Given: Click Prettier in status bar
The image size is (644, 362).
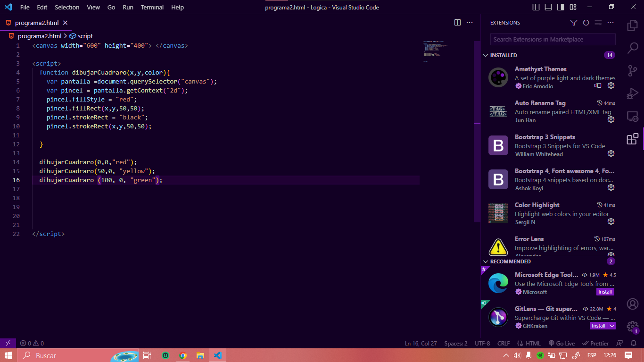Looking at the screenshot, I should tap(595, 343).
